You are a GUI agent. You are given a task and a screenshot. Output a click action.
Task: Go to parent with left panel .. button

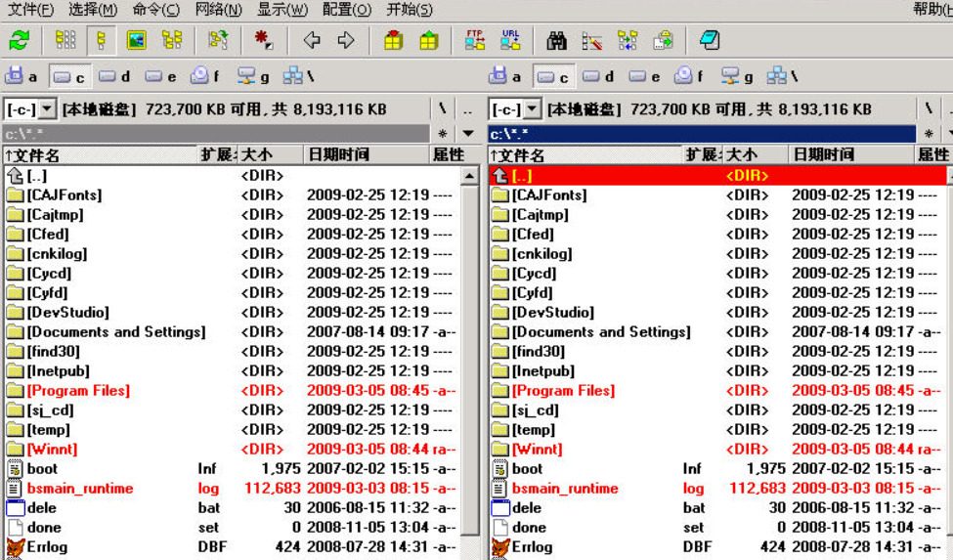pos(467,109)
